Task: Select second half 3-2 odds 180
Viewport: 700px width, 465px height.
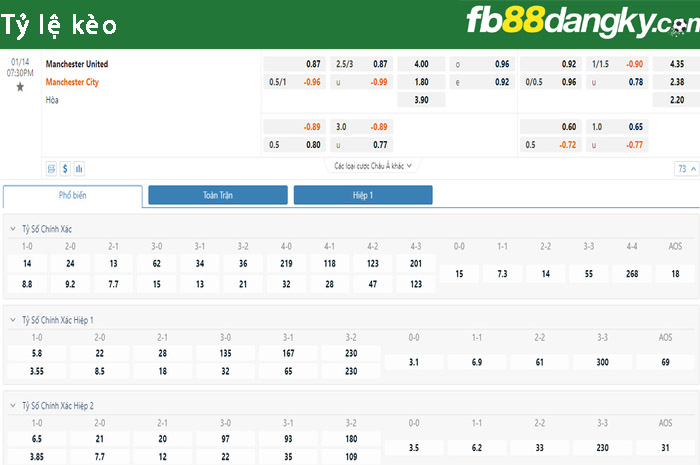Action: 351,439
